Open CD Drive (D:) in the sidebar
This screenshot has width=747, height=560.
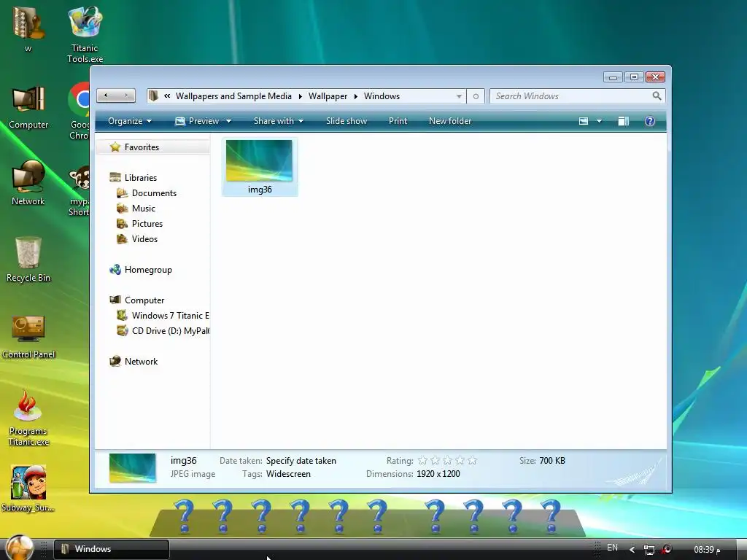[x=163, y=330]
